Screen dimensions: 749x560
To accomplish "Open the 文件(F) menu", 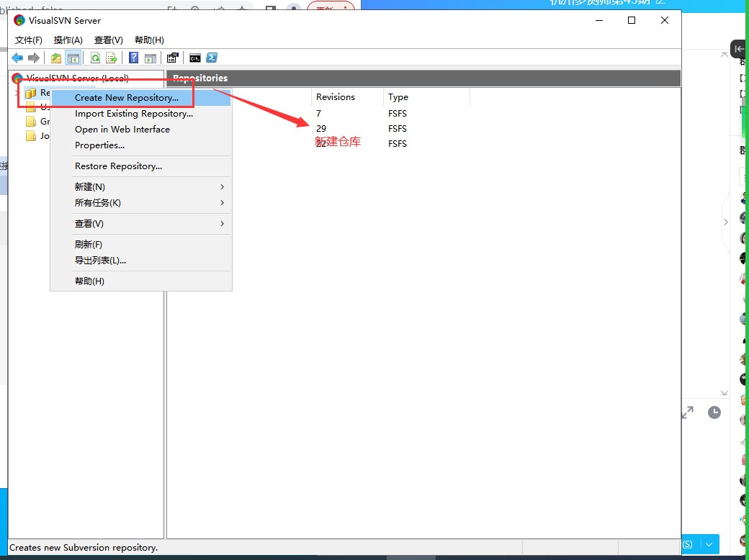I will click(29, 40).
